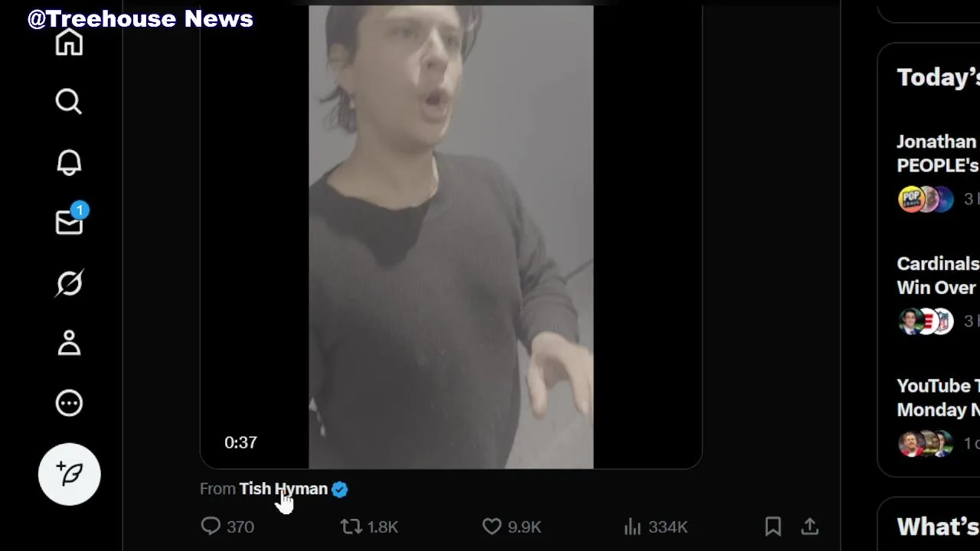This screenshot has height=551, width=980.
Task: Open Tish Hyman's profile link
Action: pos(283,489)
